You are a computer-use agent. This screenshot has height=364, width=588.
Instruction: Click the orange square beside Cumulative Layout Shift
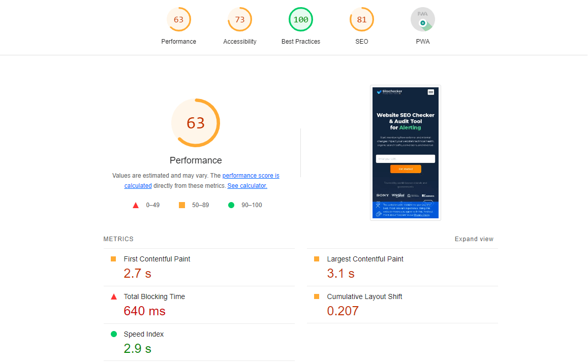pyautogui.click(x=317, y=296)
